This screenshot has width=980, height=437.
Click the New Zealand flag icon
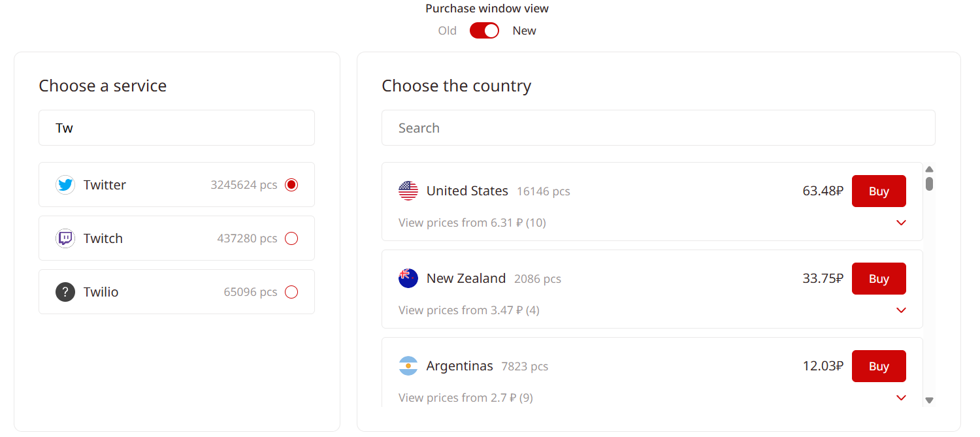(x=408, y=278)
